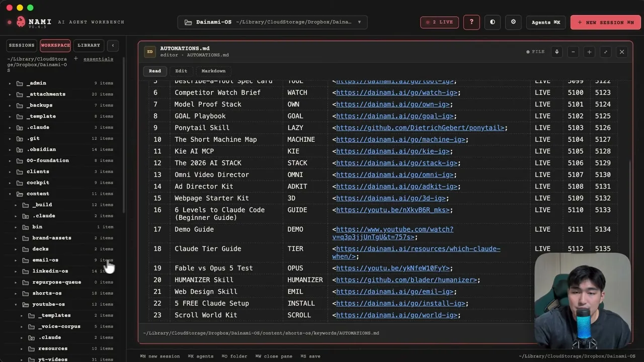Click the ED editor badge icon
This screenshot has width=644, height=362.
pyautogui.click(x=150, y=52)
